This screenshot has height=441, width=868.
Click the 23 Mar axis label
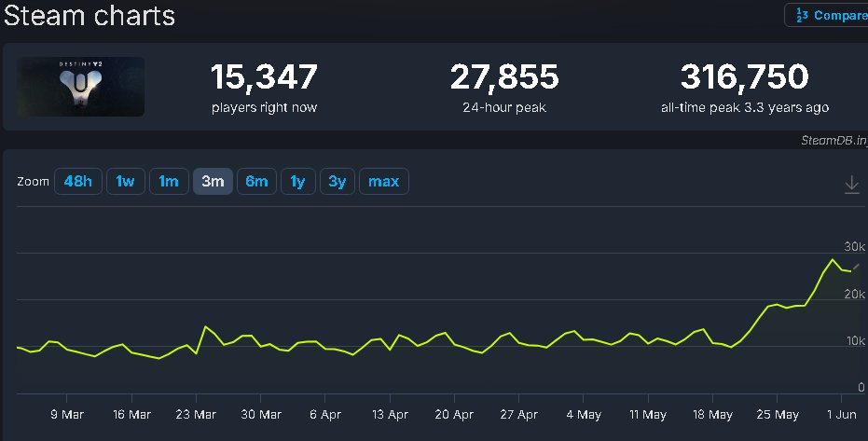click(x=196, y=415)
